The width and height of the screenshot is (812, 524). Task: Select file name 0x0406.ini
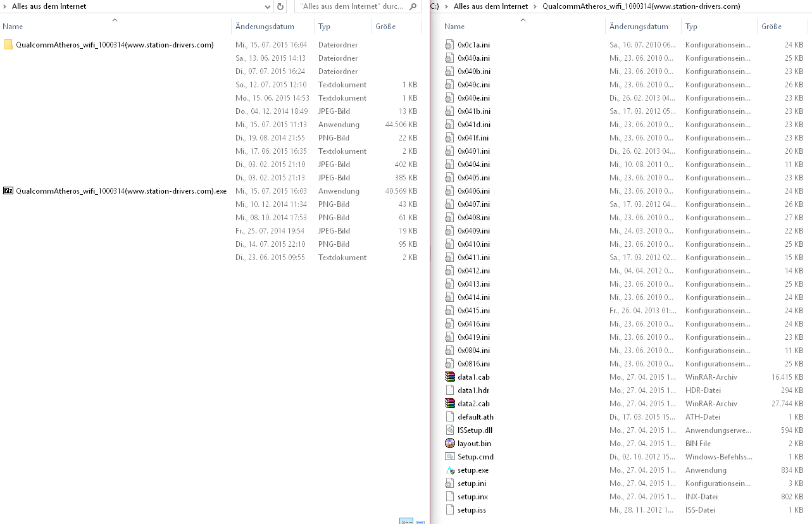[x=474, y=191]
